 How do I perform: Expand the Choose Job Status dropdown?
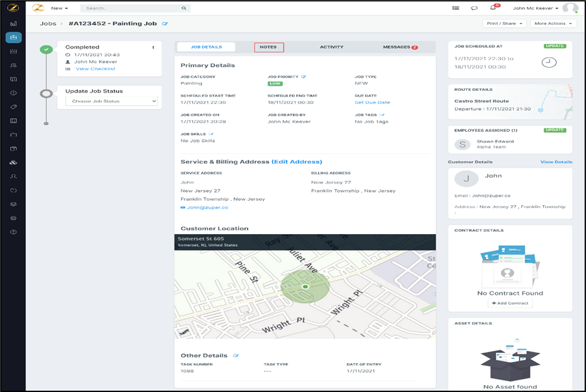pyautogui.click(x=111, y=101)
